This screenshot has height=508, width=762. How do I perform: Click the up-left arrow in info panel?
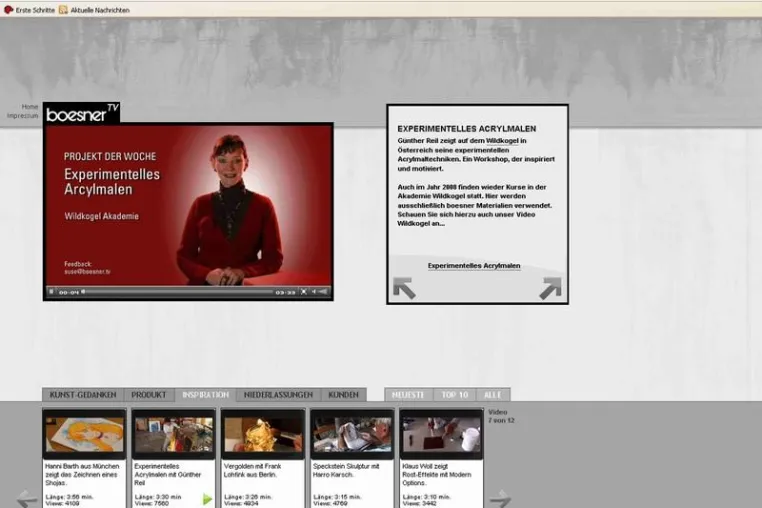tap(404, 288)
